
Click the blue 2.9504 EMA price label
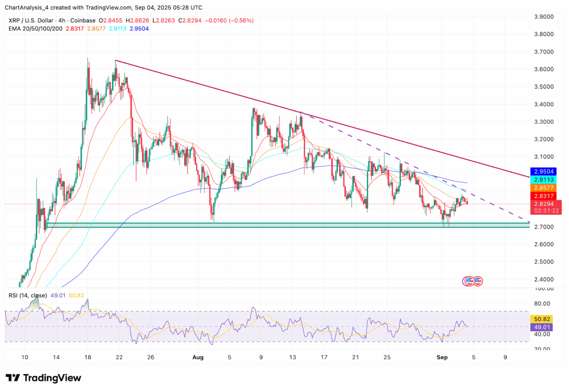point(543,171)
